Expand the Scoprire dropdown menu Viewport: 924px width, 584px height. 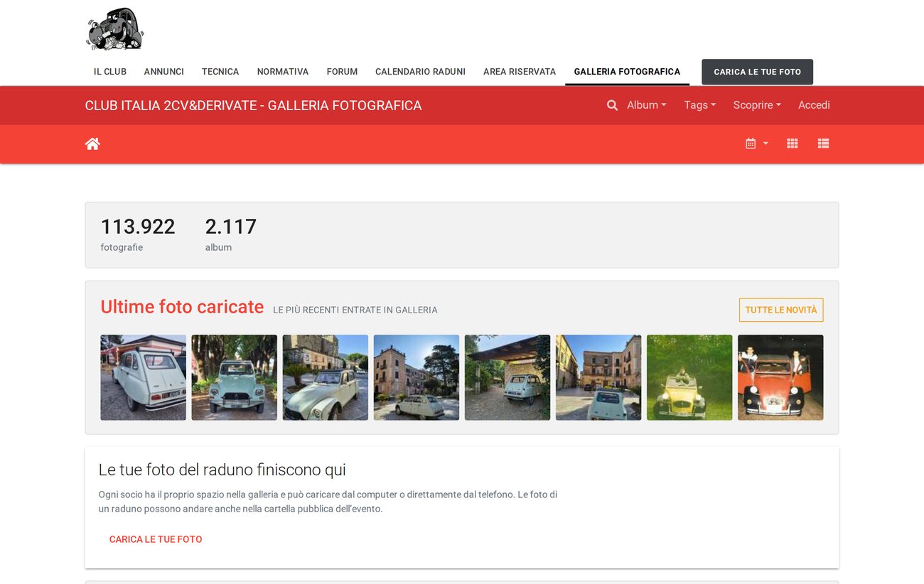(757, 105)
